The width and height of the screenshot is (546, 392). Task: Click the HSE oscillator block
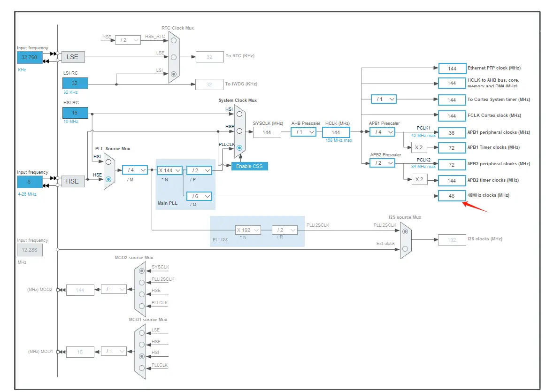[73, 181]
